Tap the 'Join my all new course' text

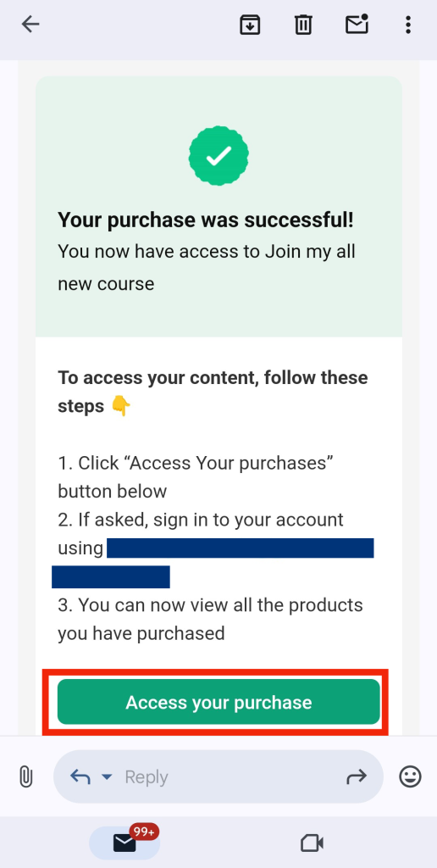pos(207,267)
